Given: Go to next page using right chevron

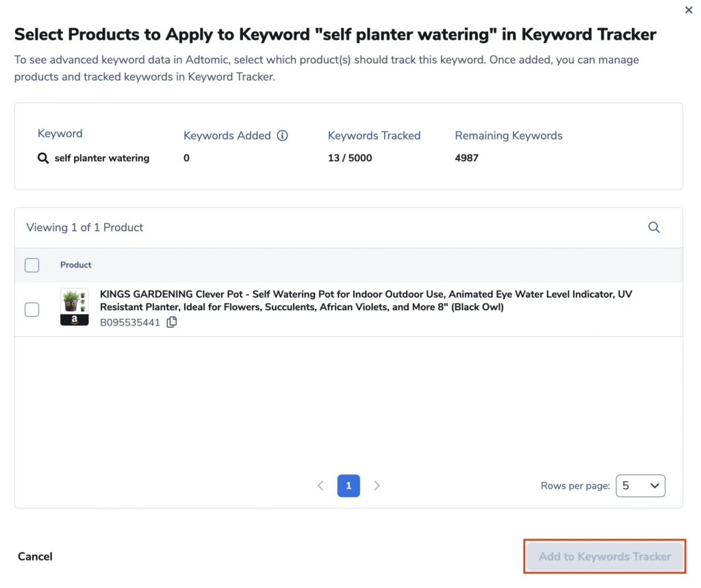Looking at the screenshot, I should tap(377, 485).
